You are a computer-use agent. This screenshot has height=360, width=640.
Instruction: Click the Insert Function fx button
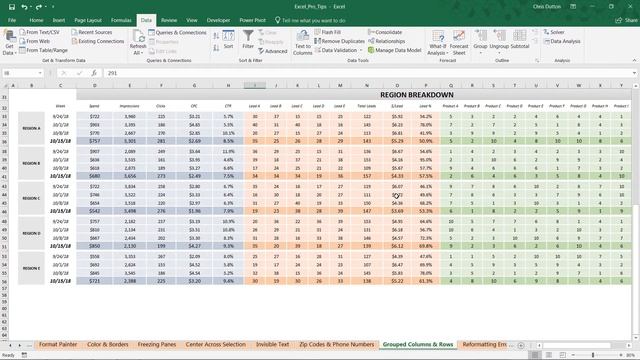pyautogui.click(x=94, y=73)
